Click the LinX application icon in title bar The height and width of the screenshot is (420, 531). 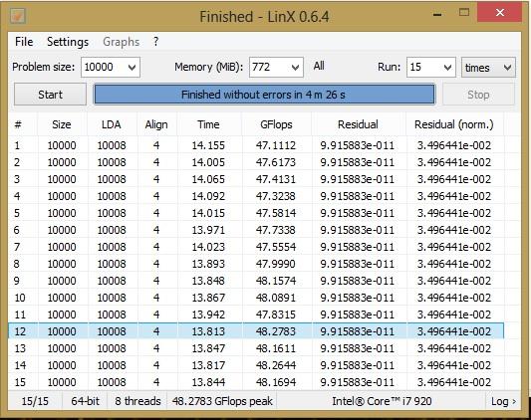click(x=18, y=16)
